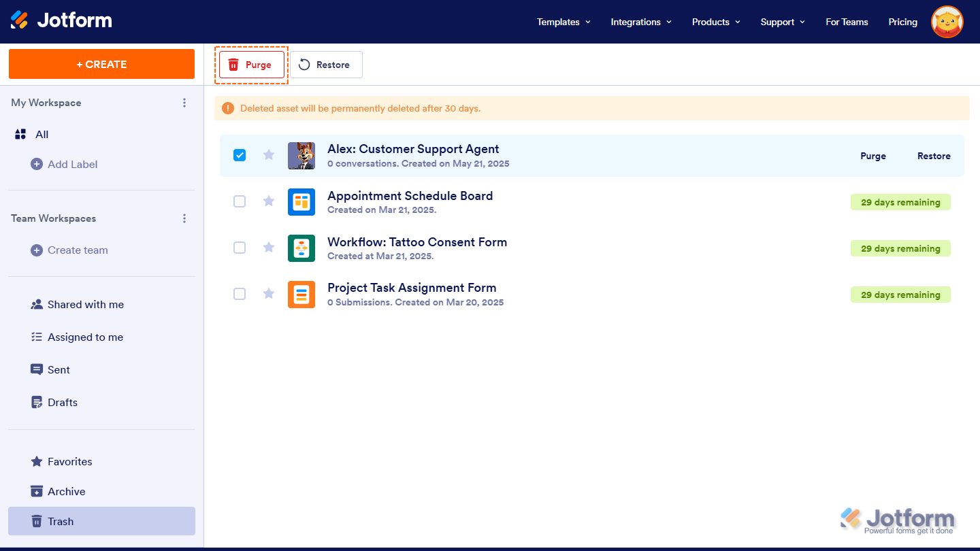Screen dimensions: 980x551
Task: Uncheck the Alex Customer Support Agent item
Action: [x=240, y=155]
